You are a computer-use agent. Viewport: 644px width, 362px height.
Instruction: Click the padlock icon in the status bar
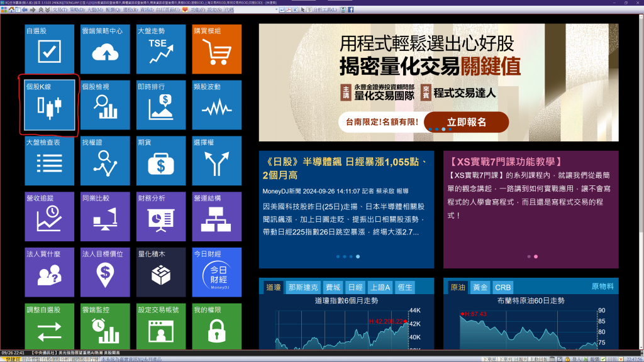click(567, 359)
